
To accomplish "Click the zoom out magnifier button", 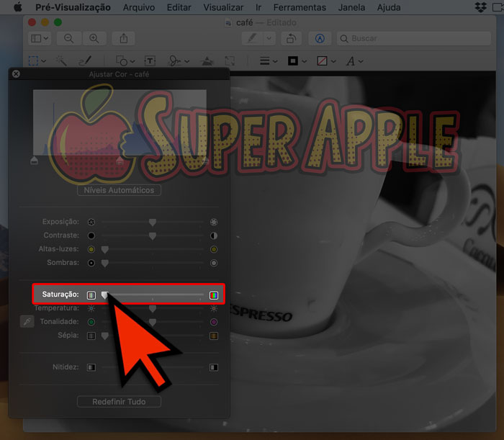I will (x=69, y=38).
